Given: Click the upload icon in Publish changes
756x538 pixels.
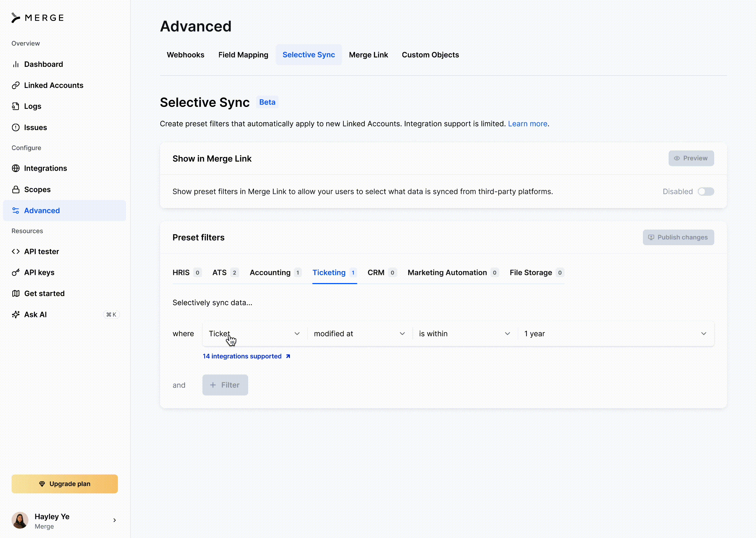Looking at the screenshot, I should pos(651,237).
